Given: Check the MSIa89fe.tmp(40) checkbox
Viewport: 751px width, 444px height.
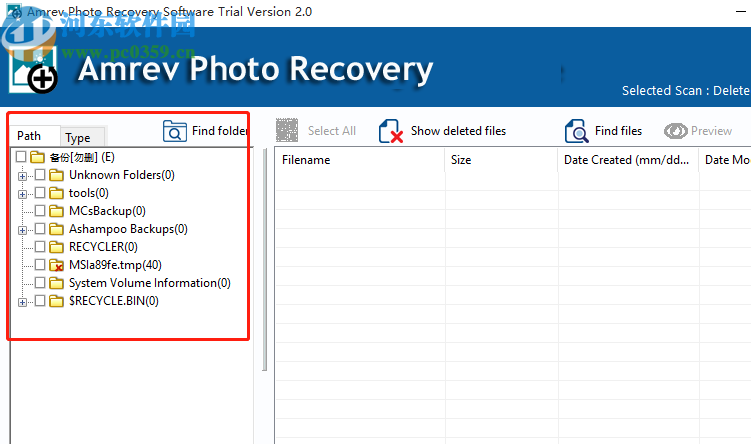Looking at the screenshot, I should pos(40,264).
